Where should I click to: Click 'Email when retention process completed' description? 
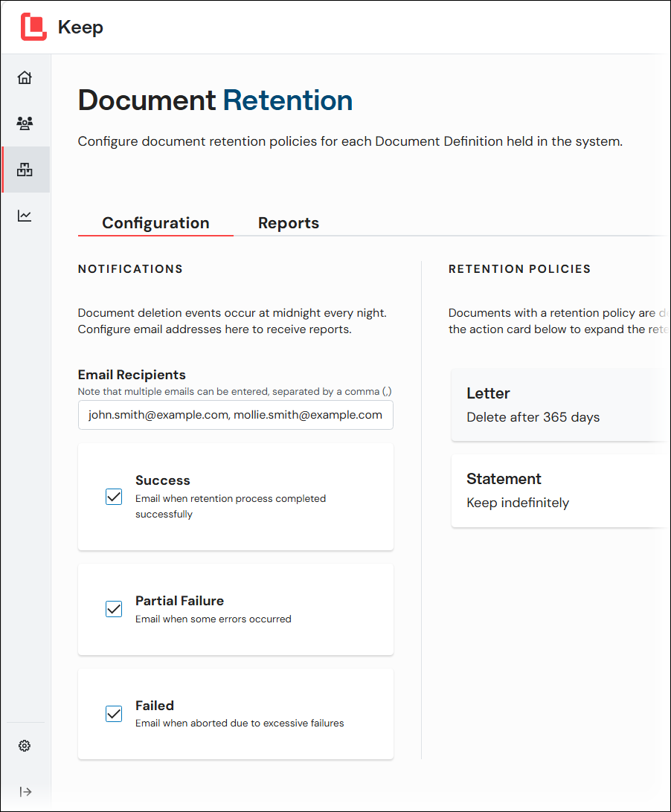pyautogui.click(x=231, y=506)
